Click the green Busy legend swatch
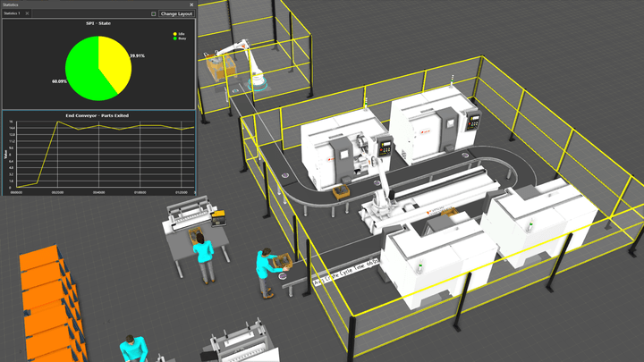The height and width of the screenshot is (362, 644). point(175,38)
